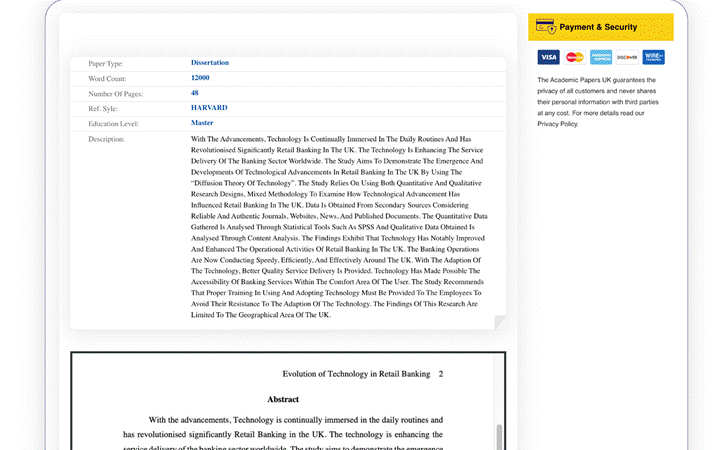Click the Paper Type label
This screenshot has height=450, width=714.
click(106, 64)
